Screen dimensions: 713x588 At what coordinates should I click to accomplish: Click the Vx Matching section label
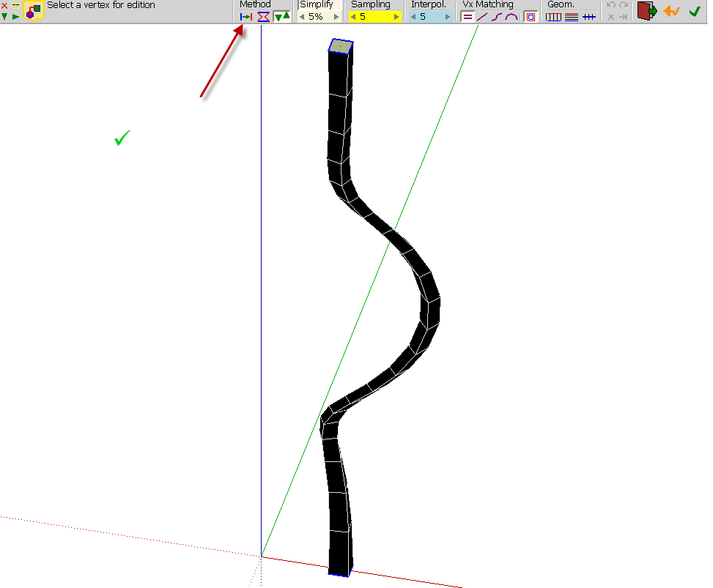tap(488, 4)
